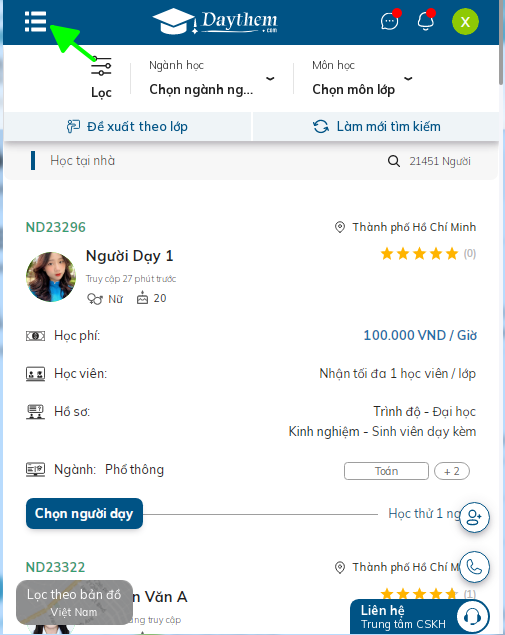Click the floating phone call icon

coord(474,567)
